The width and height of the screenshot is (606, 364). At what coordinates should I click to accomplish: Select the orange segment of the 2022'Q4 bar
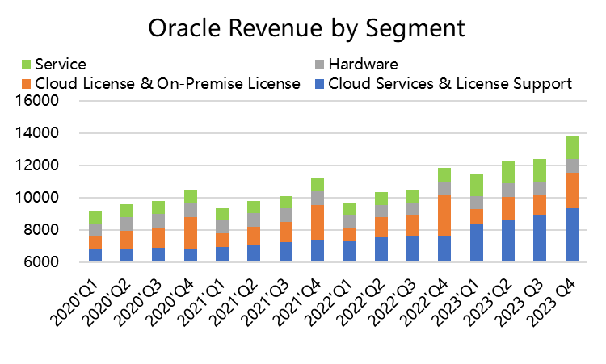(444, 216)
